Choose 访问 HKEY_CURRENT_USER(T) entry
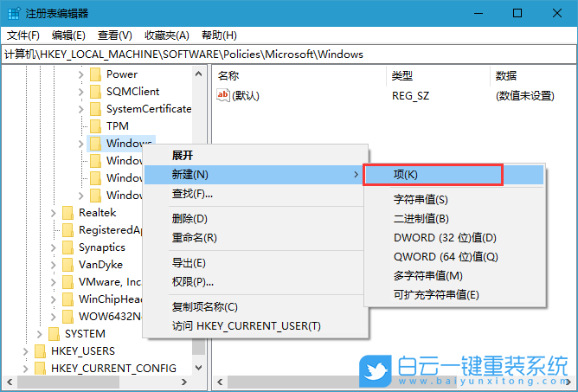This screenshot has height=392, width=578. pos(256,326)
